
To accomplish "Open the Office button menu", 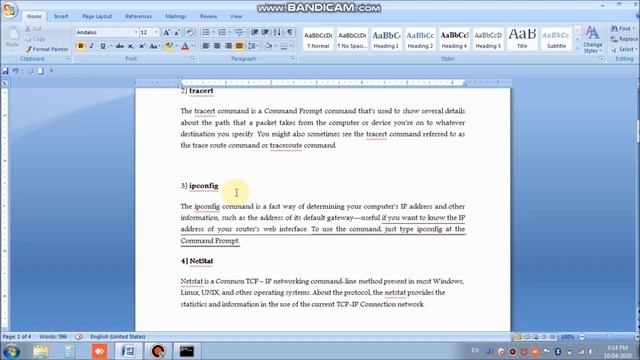I will 9,10.
